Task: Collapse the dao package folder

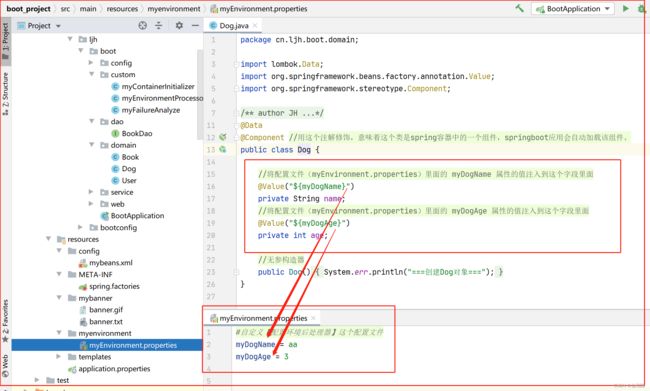Action: pyautogui.click(x=92, y=121)
